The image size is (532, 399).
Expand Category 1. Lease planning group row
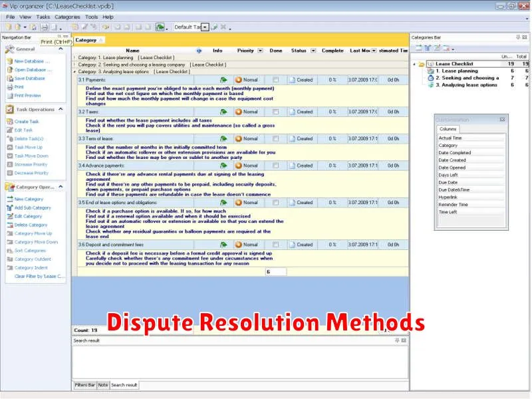[74, 58]
